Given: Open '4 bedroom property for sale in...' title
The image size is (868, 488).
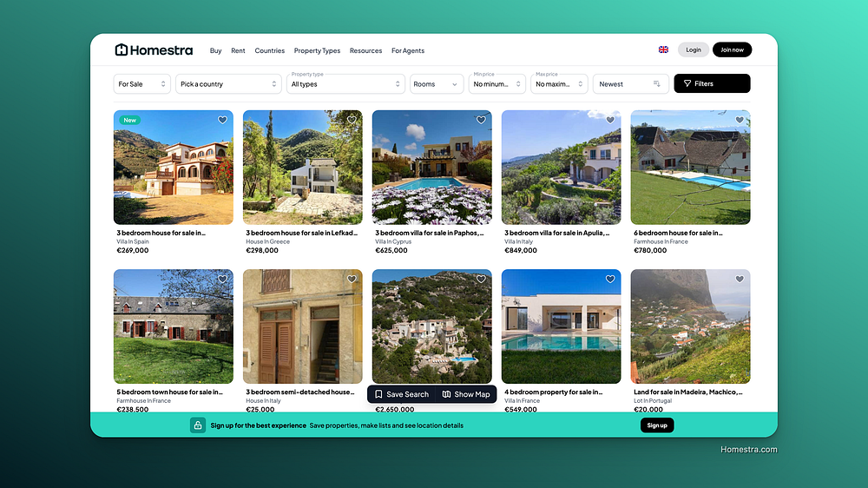Looking at the screenshot, I should tap(554, 392).
